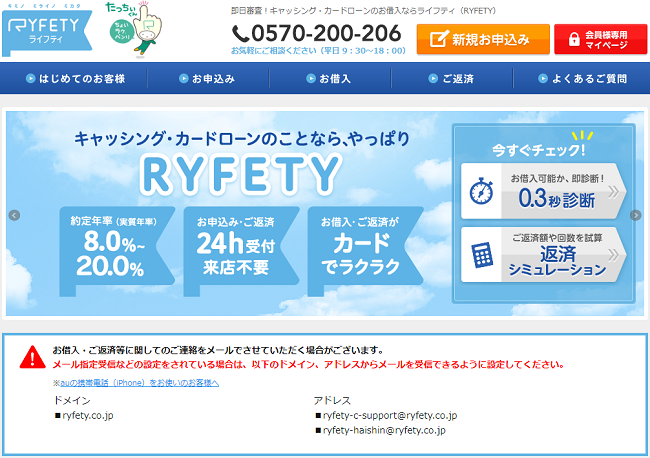Click the phone handset icon beside 0570-200-206
650x458 pixels.
pyautogui.click(x=240, y=34)
